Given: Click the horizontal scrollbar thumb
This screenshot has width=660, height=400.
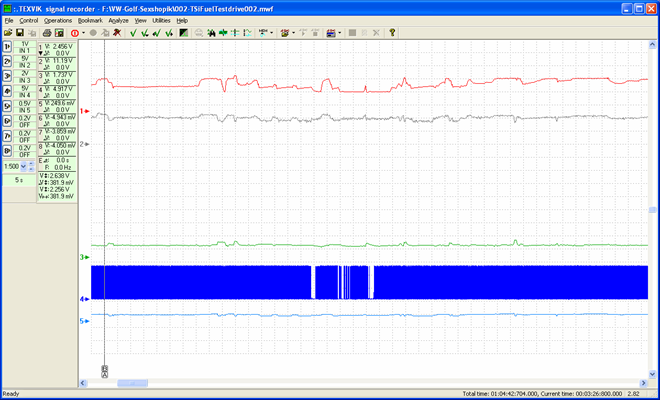Looking at the screenshot, I should [132, 383].
